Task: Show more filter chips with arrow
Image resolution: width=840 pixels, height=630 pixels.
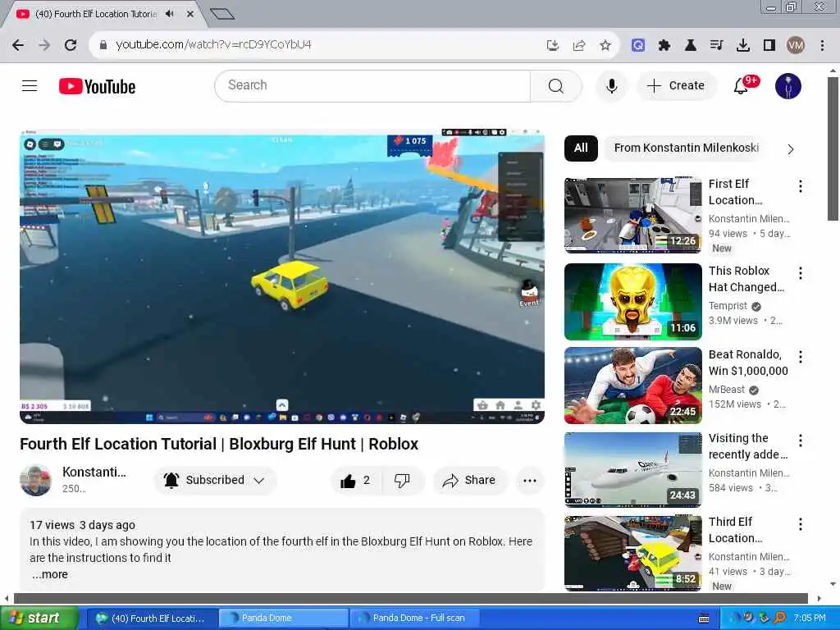Action: (x=790, y=149)
